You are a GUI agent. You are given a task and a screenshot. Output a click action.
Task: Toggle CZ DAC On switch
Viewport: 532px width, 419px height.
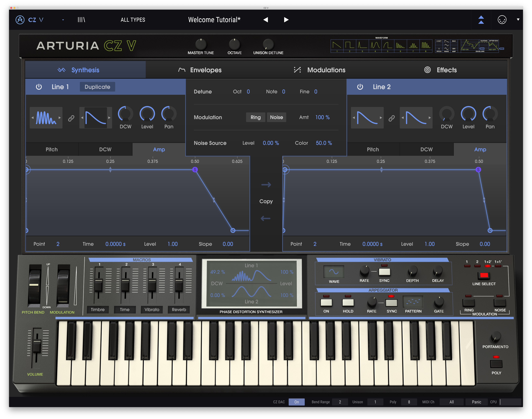point(296,402)
